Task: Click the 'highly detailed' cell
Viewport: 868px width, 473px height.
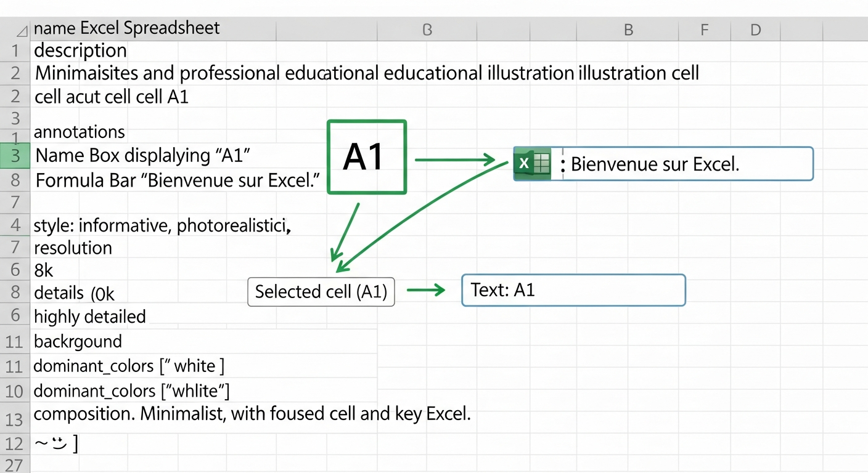Action: tap(90, 317)
